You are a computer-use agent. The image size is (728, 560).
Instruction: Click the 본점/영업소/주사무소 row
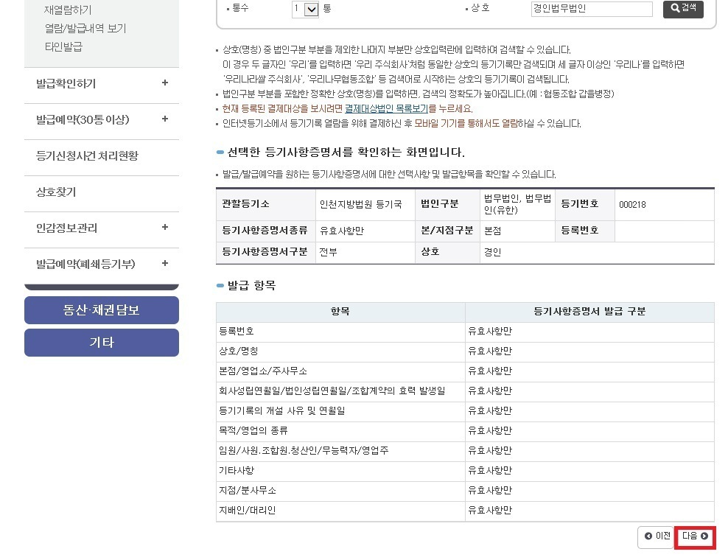coord(465,372)
